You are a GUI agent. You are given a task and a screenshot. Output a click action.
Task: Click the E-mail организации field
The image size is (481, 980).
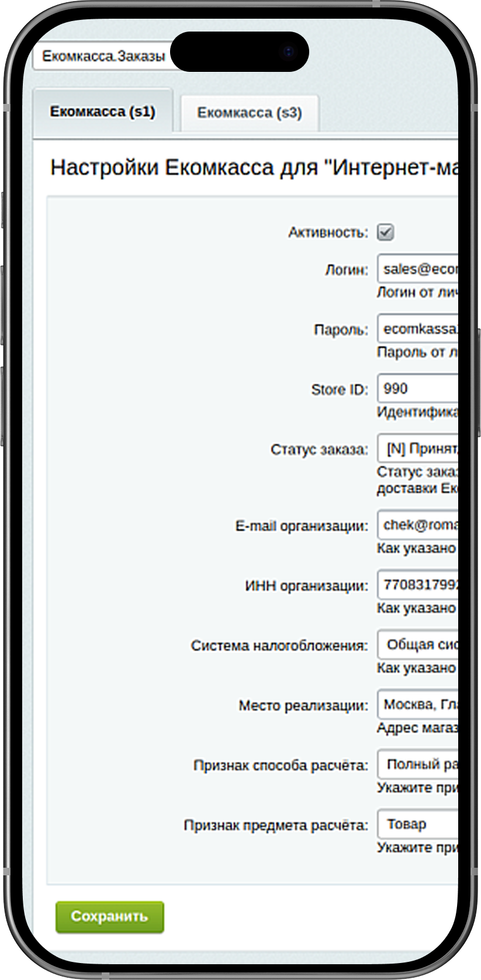coord(417,525)
